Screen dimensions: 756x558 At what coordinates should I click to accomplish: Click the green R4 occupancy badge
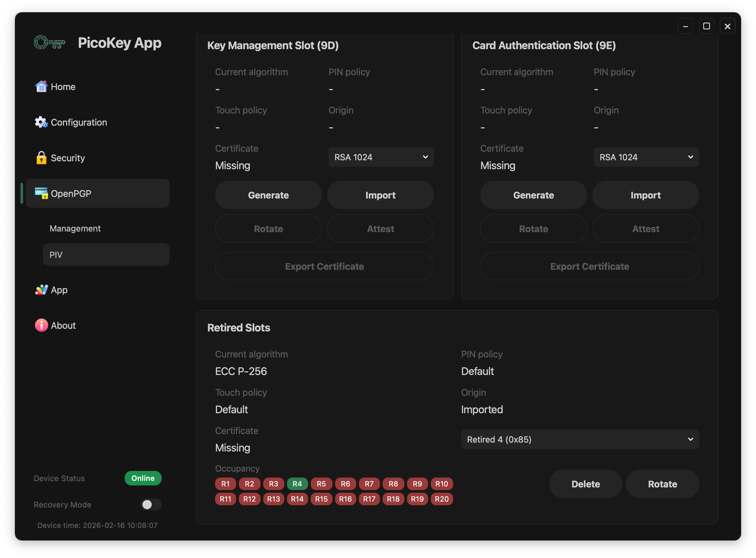click(x=297, y=484)
